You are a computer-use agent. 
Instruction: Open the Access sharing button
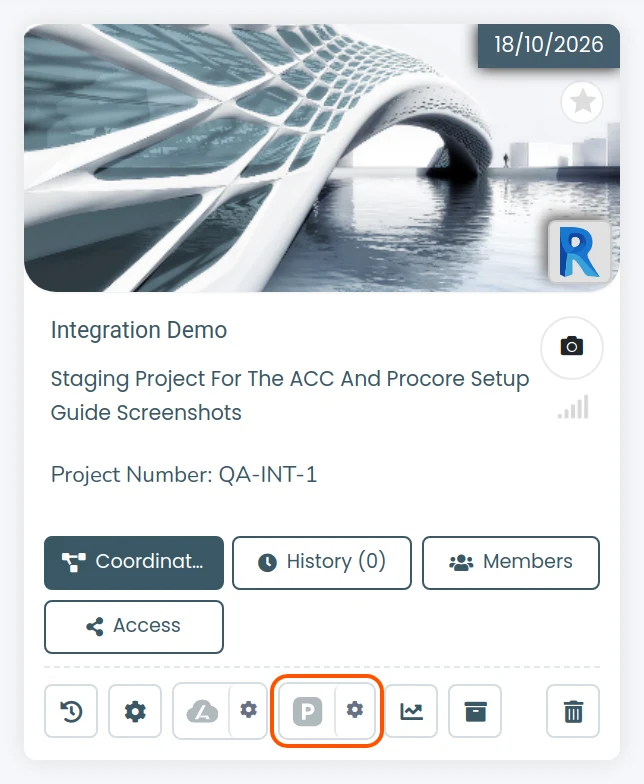[x=134, y=626]
